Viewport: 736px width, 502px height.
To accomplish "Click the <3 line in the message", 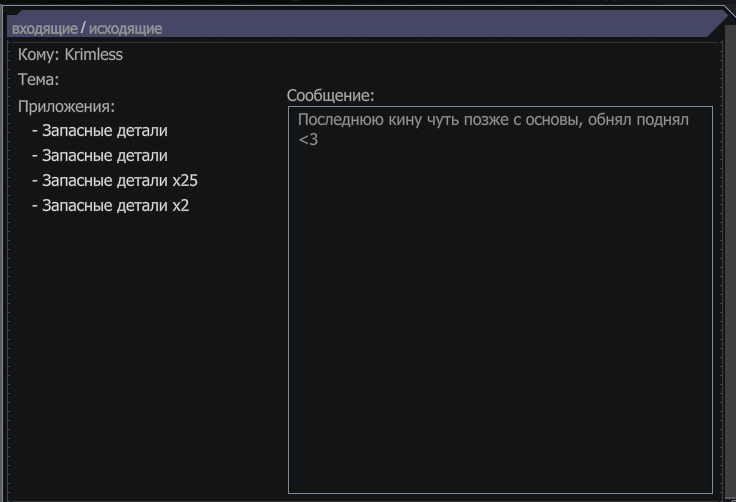I will click(x=308, y=139).
